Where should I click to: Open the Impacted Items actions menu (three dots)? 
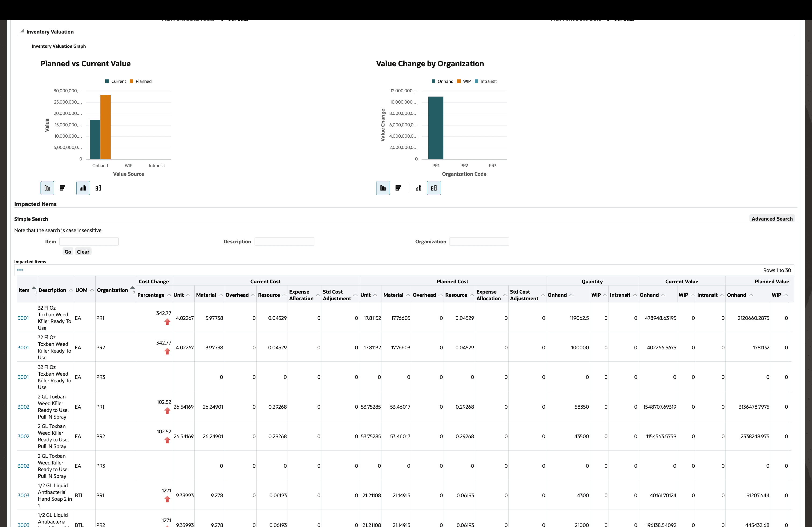pos(20,270)
